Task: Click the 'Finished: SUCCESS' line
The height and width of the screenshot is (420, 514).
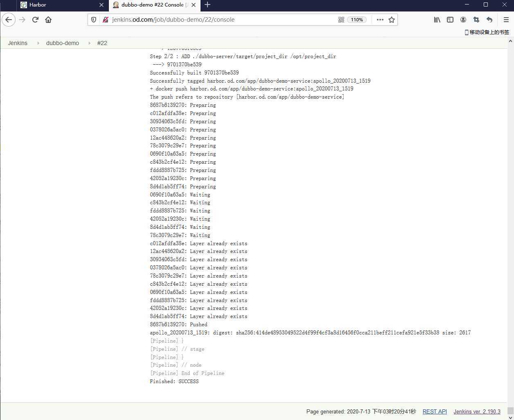Action: coord(174,382)
